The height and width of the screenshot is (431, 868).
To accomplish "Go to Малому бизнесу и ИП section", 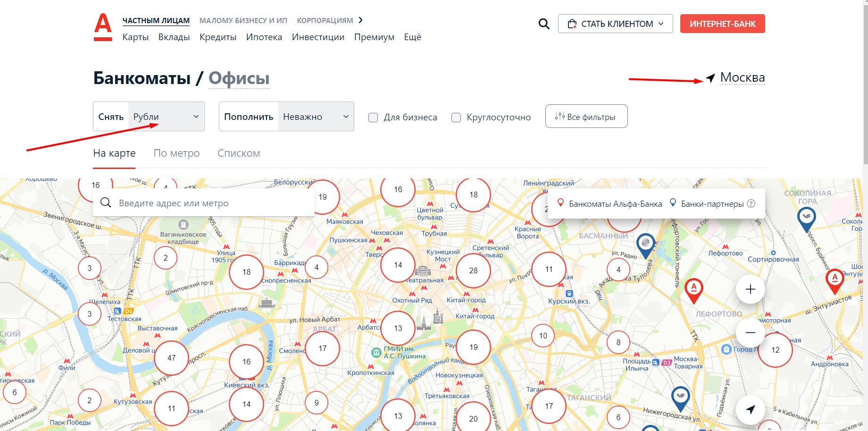I will point(243,20).
